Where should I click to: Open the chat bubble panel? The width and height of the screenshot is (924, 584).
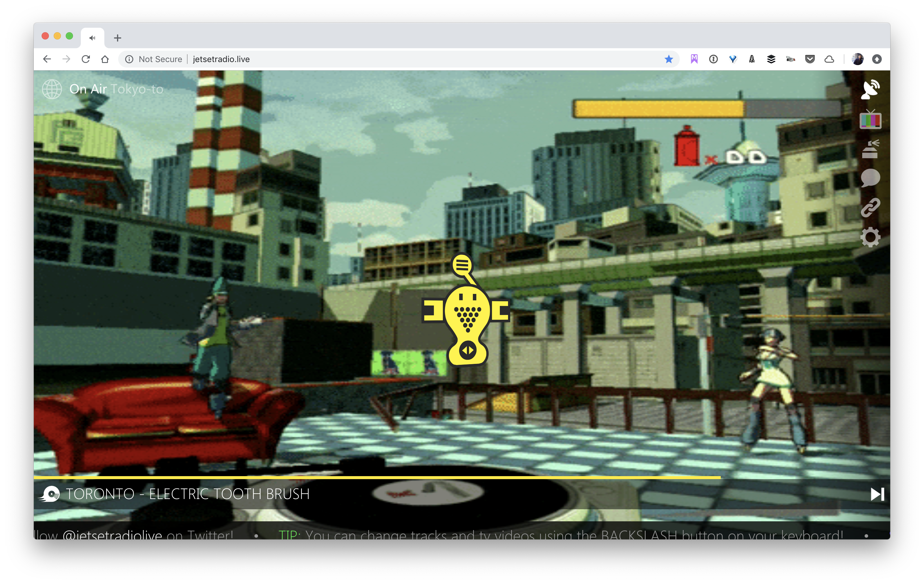[x=870, y=177]
